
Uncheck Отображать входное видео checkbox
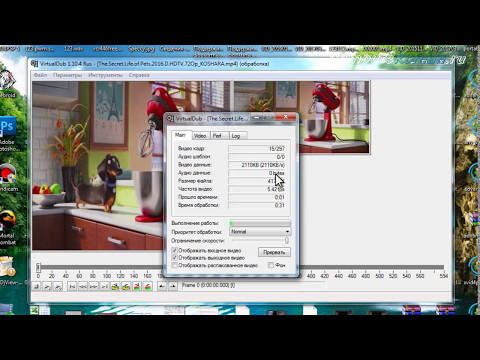point(174,250)
